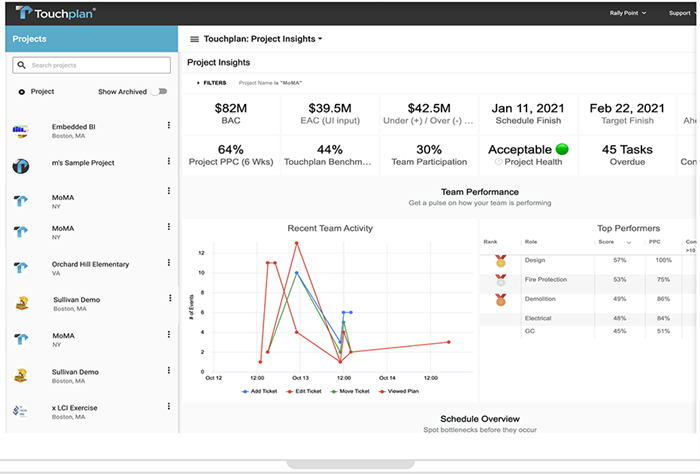Open the Sullivan Demo project in Boston
This screenshot has height=474, width=700.
click(74, 304)
